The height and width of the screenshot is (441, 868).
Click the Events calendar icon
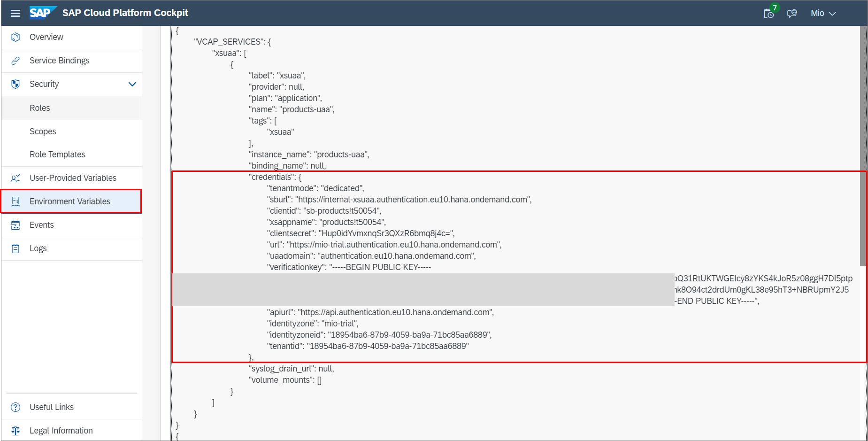pyautogui.click(x=15, y=225)
